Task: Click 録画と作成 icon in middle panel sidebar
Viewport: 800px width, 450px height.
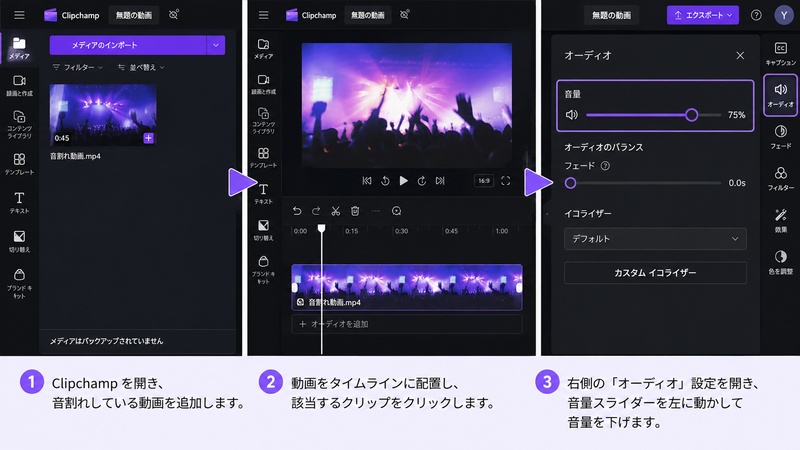Action: [x=263, y=84]
